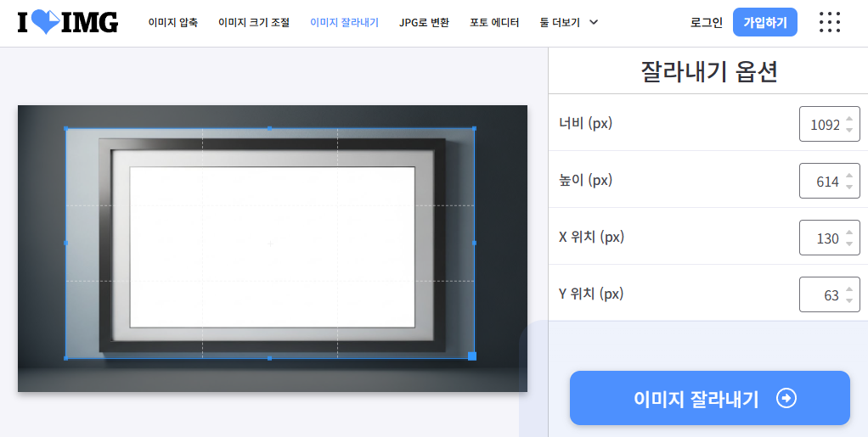The width and height of the screenshot is (868, 437).
Task: Select the 이미지 잘라내기 menu item
Action: (344, 23)
